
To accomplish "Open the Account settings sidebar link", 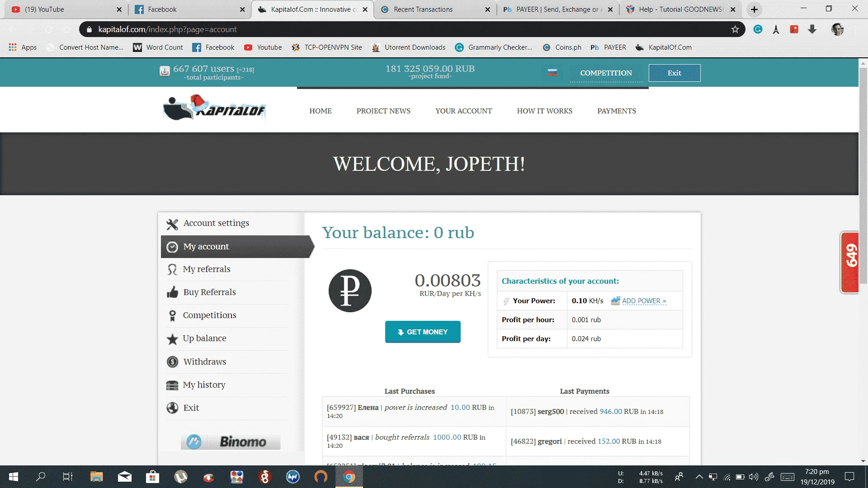I will click(x=216, y=223).
